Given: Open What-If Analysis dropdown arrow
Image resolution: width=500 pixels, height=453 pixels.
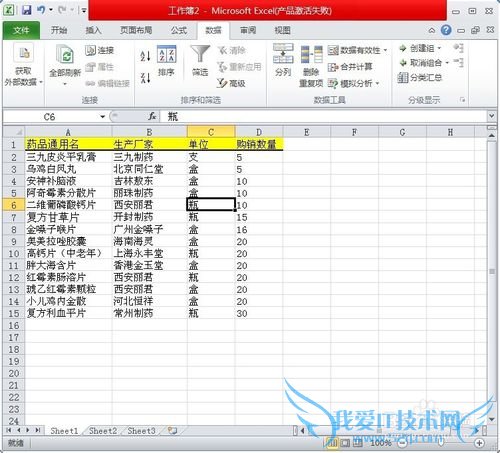Looking at the screenshot, I should click(x=377, y=83).
